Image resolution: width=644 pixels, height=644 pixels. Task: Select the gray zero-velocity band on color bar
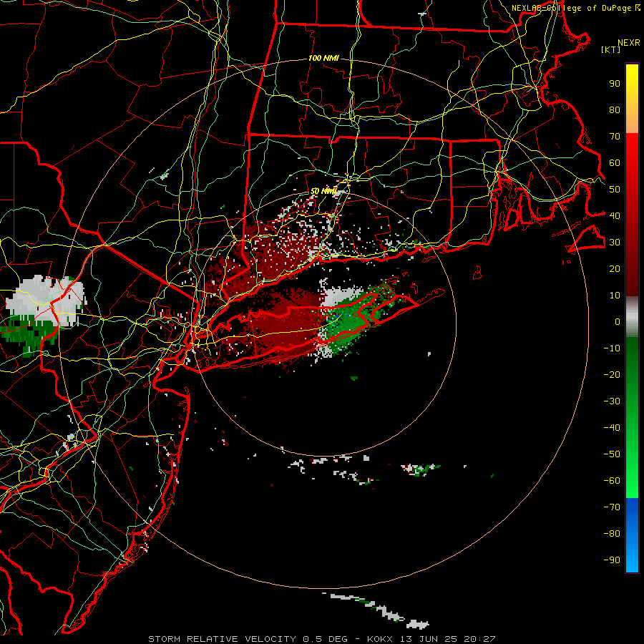coord(632,317)
